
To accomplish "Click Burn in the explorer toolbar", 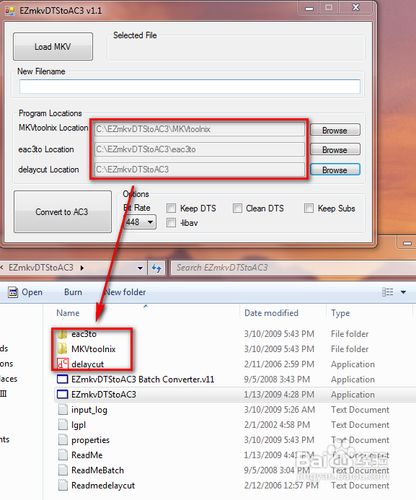I will tap(73, 292).
